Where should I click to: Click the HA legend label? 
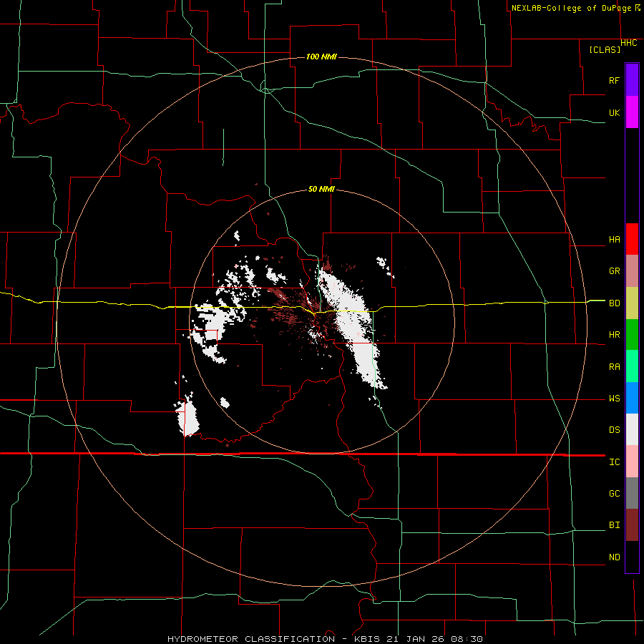614,240
